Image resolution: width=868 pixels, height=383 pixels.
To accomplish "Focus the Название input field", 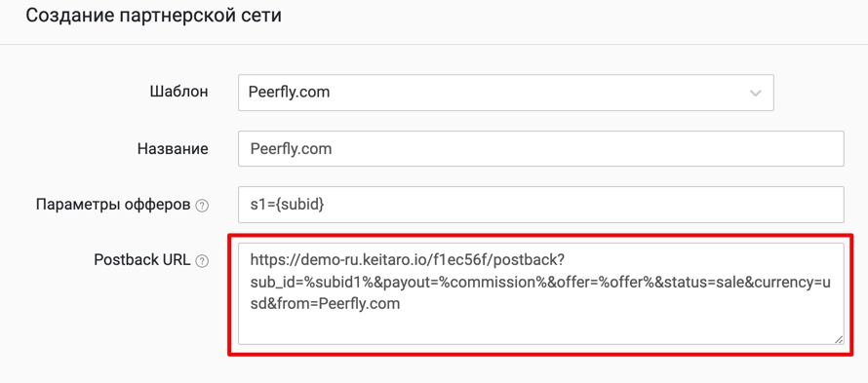I will coord(541,148).
